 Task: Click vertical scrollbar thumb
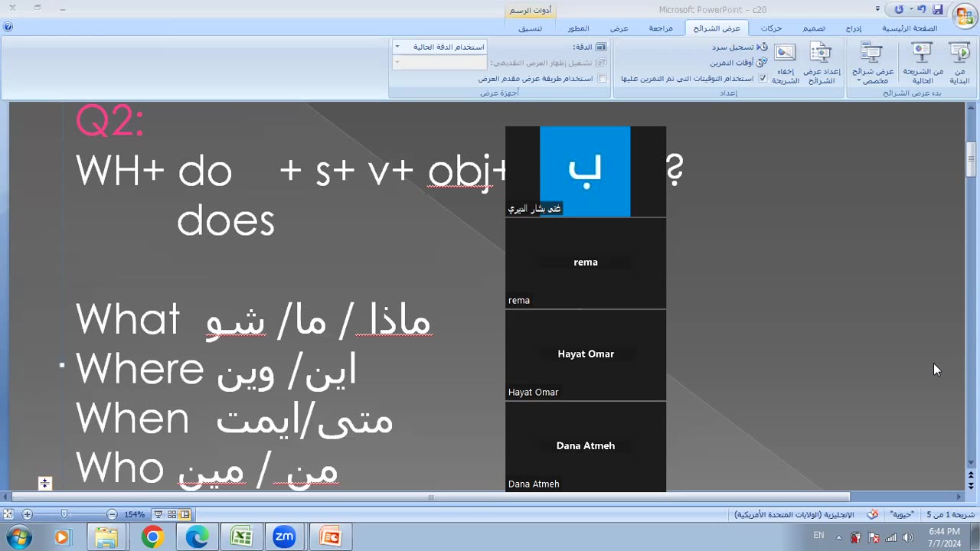tap(971, 160)
